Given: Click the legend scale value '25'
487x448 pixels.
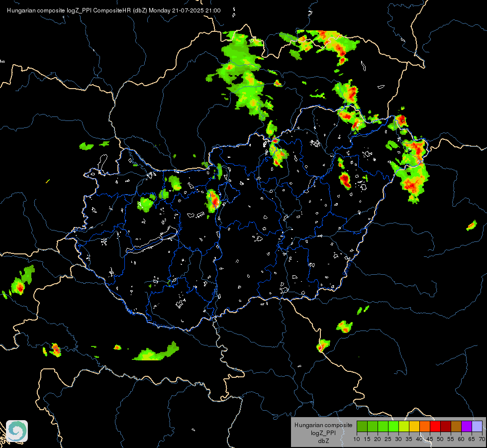Looking at the screenshot, I should click(388, 440).
